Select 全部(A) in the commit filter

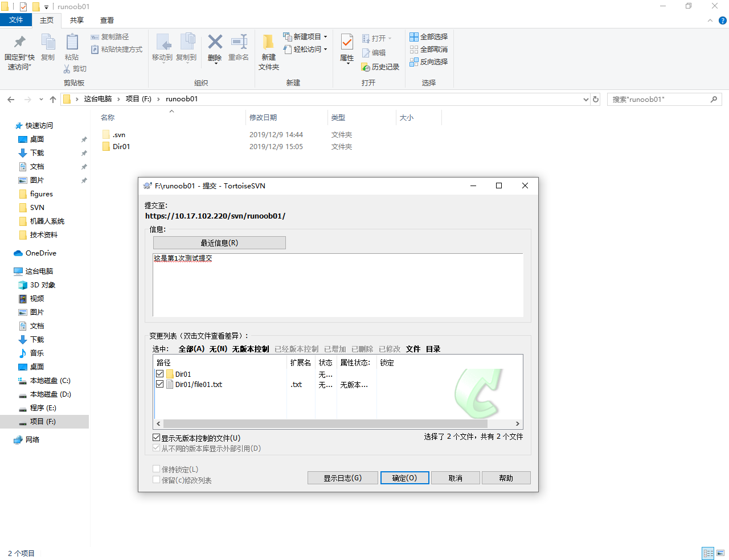191,349
